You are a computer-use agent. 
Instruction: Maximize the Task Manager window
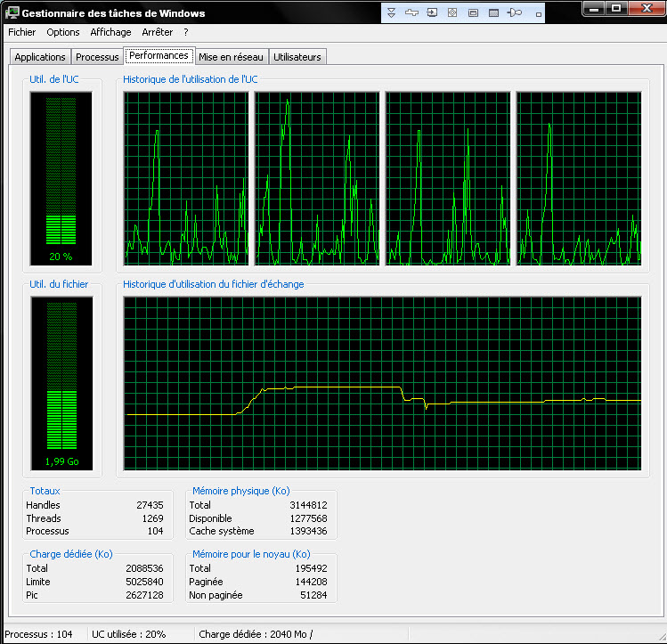point(616,8)
